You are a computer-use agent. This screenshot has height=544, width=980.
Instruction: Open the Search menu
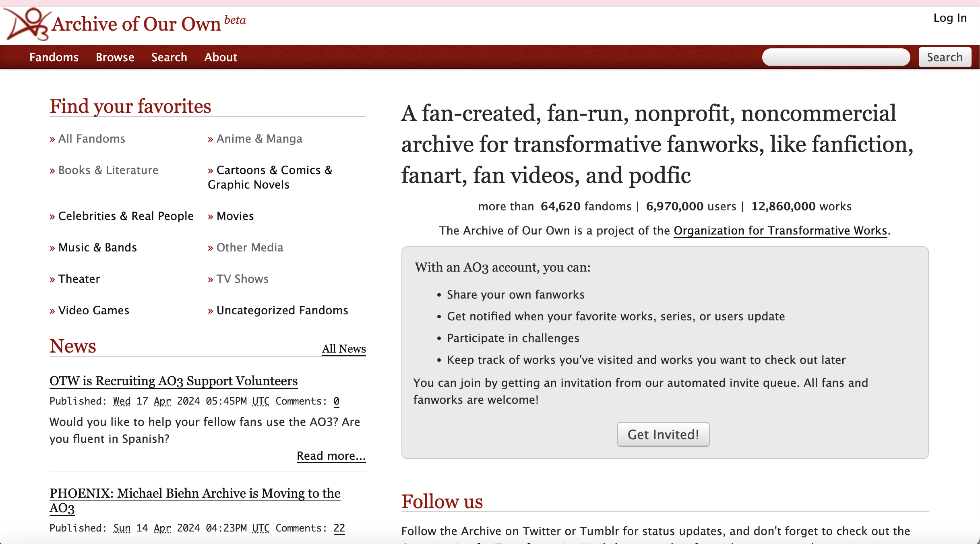pos(169,57)
